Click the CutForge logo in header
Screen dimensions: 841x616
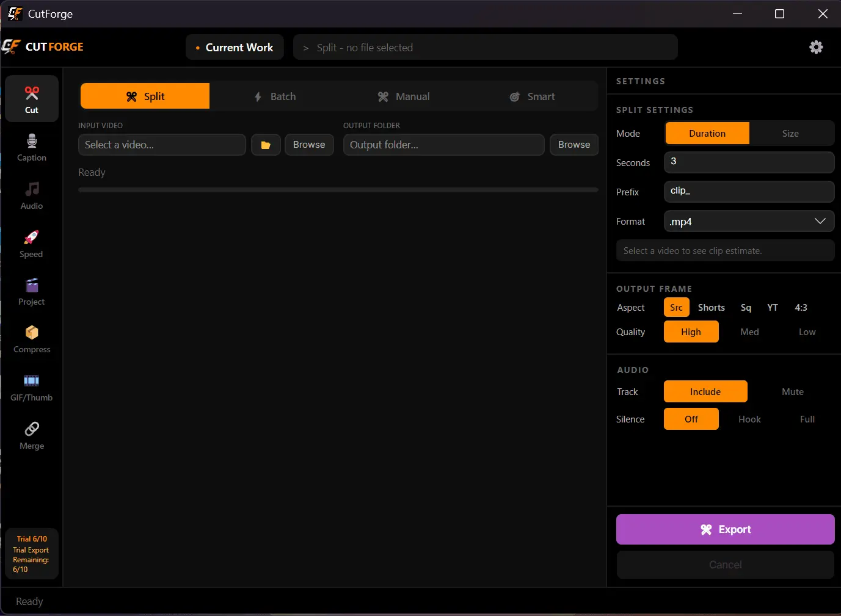(43, 46)
